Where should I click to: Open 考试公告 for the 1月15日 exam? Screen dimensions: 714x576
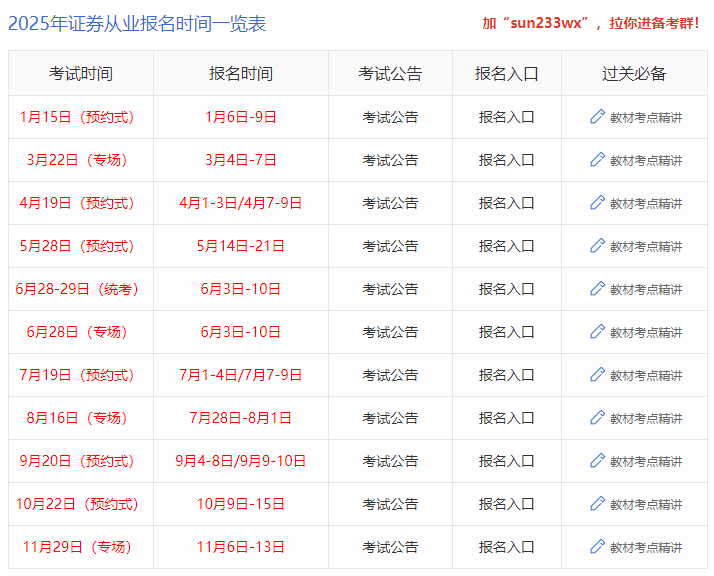[390, 117]
